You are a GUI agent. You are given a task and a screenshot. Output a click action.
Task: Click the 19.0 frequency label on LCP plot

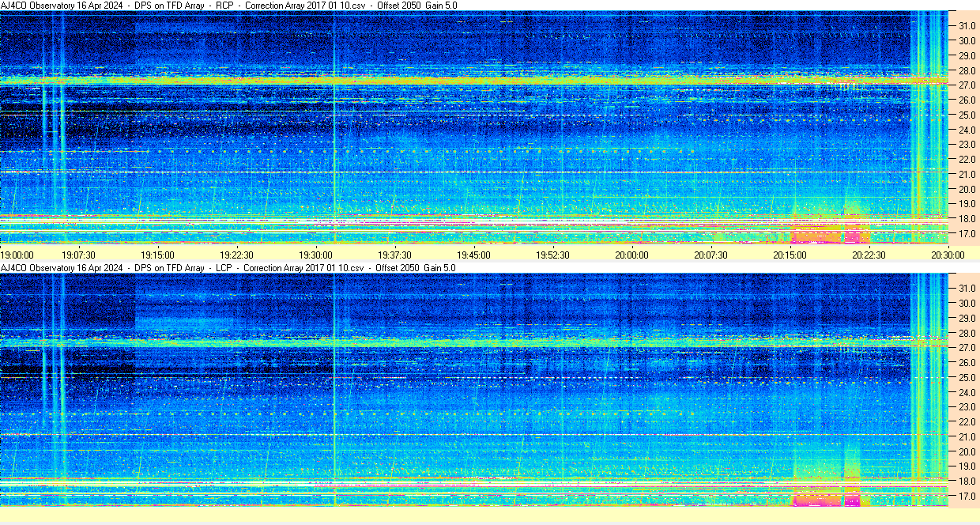(x=967, y=466)
